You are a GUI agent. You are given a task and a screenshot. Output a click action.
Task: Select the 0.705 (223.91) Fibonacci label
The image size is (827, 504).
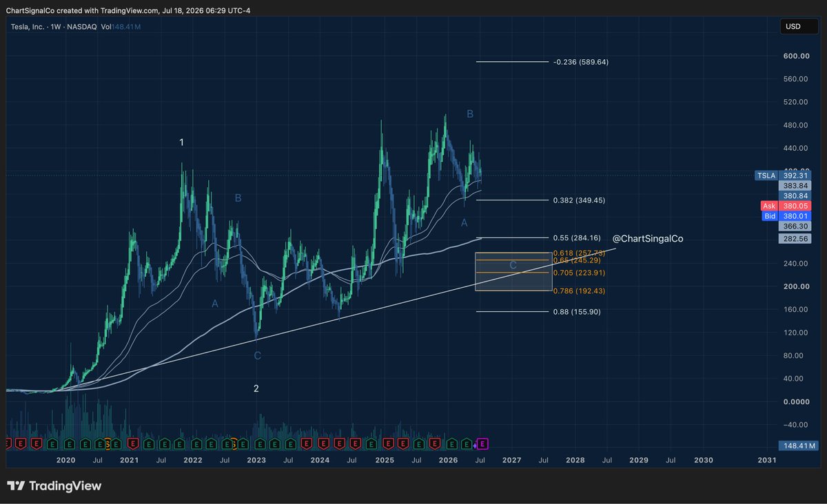click(x=579, y=273)
